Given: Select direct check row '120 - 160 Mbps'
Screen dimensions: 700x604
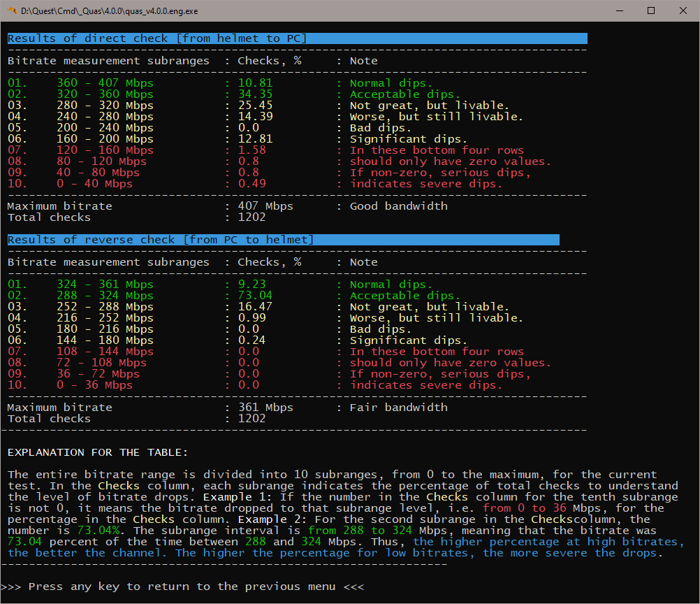Looking at the screenshot, I should point(265,150).
